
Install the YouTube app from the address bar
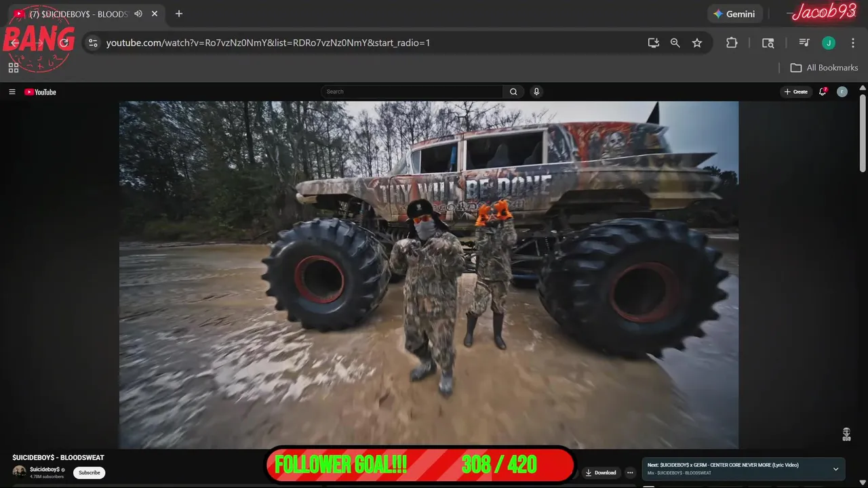click(654, 43)
